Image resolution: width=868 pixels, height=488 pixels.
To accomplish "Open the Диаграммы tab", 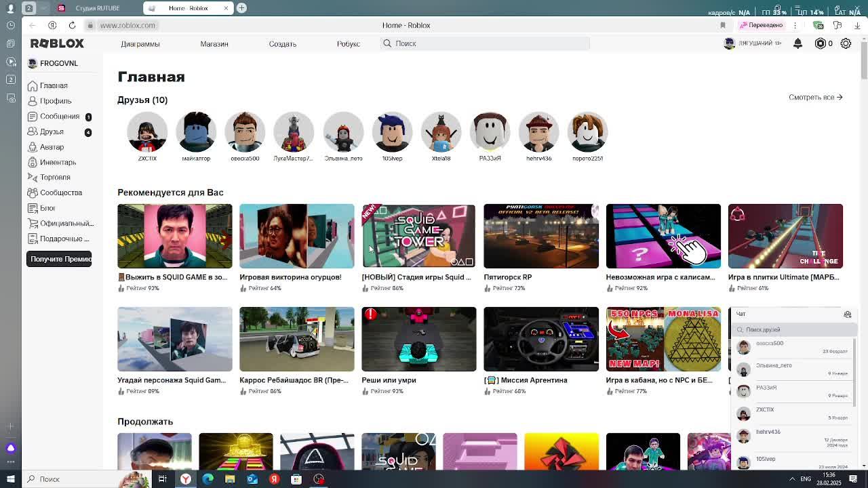I will [x=140, y=44].
